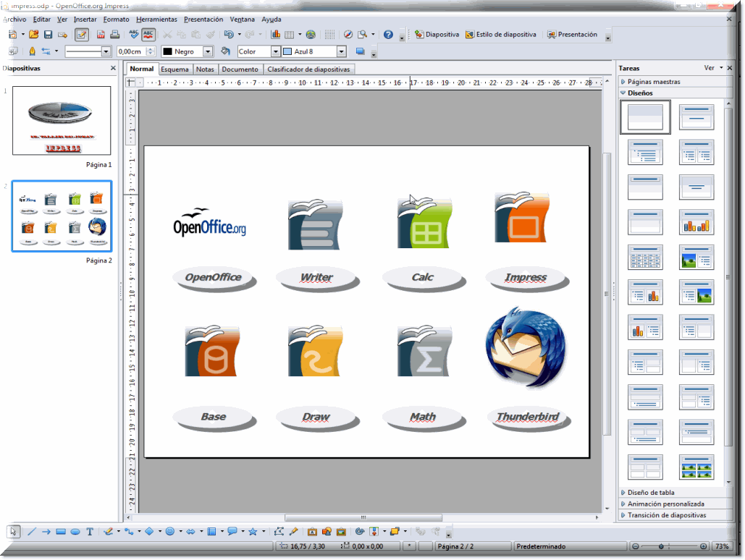
Task: Pick the arrow selection tool
Action: click(x=13, y=532)
